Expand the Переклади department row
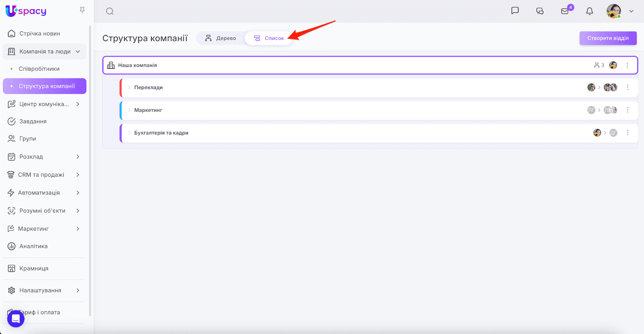The height and width of the screenshot is (334, 644). [129, 87]
